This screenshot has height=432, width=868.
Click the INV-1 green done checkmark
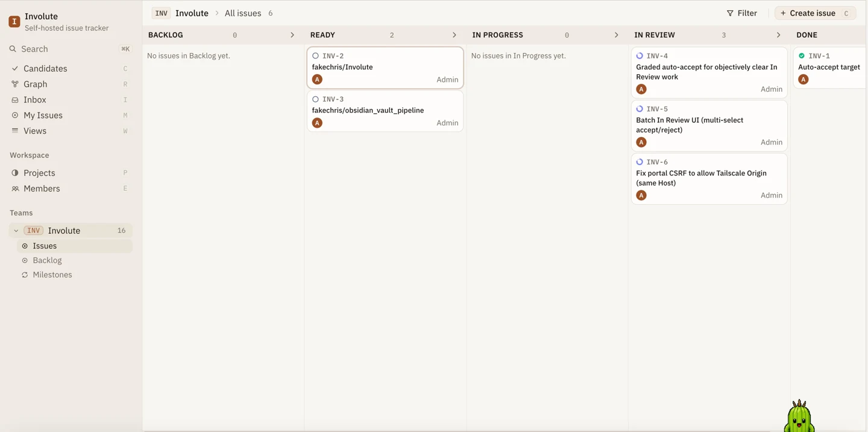click(x=802, y=56)
